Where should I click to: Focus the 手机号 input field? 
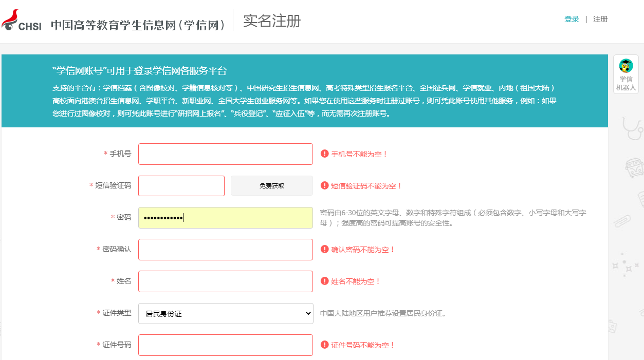point(226,154)
